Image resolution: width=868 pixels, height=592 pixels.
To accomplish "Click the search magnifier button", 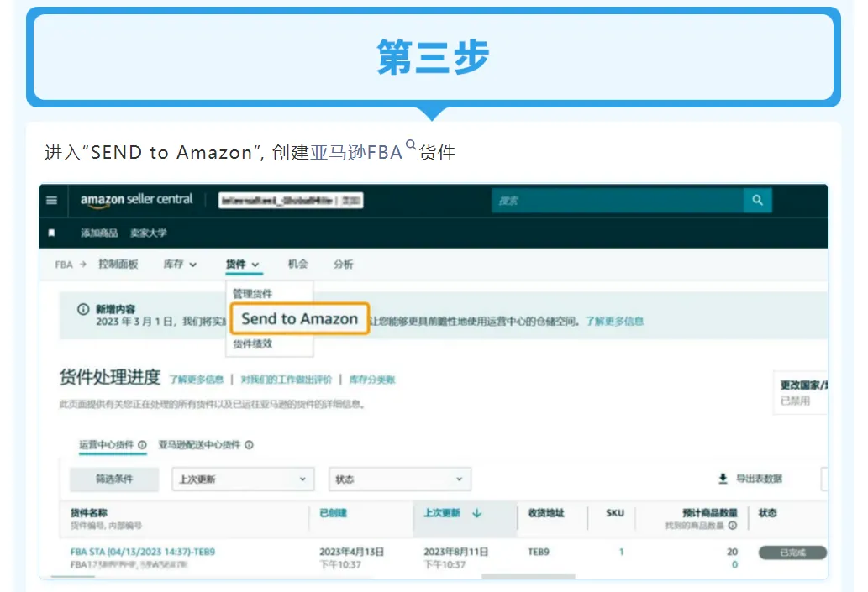I will click(x=757, y=201).
